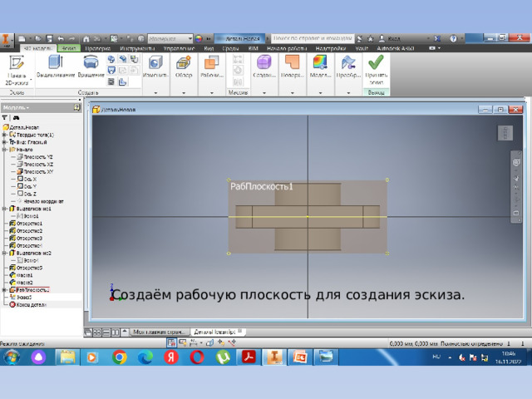Open the Среды ribbon tab
Viewport: 532px width, 399px height.
pos(230,48)
